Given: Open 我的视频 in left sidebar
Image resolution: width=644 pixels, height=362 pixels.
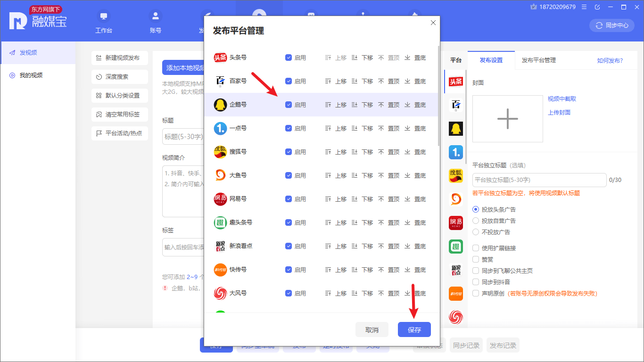Looking at the screenshot, I should (x=38, y=75).
